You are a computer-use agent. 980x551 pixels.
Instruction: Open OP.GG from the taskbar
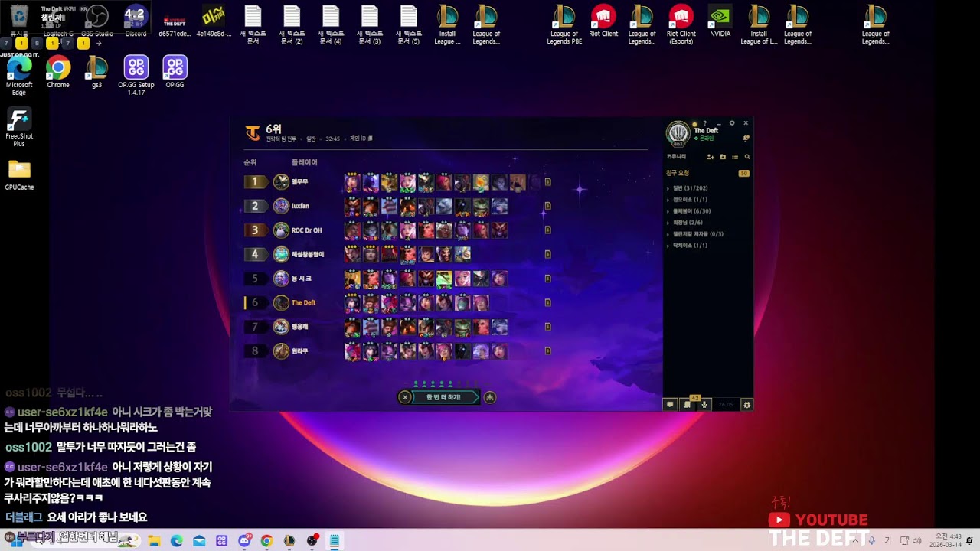222,541
